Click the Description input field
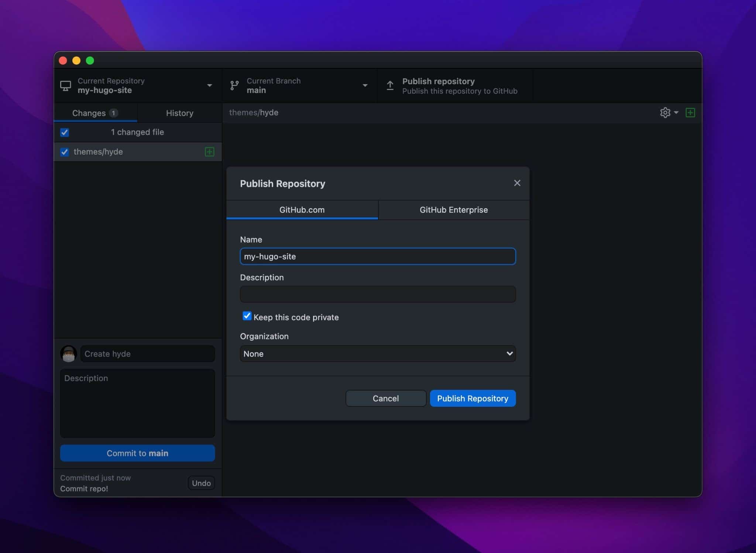This screenshot has height=553, width=756. coord(377,294)
